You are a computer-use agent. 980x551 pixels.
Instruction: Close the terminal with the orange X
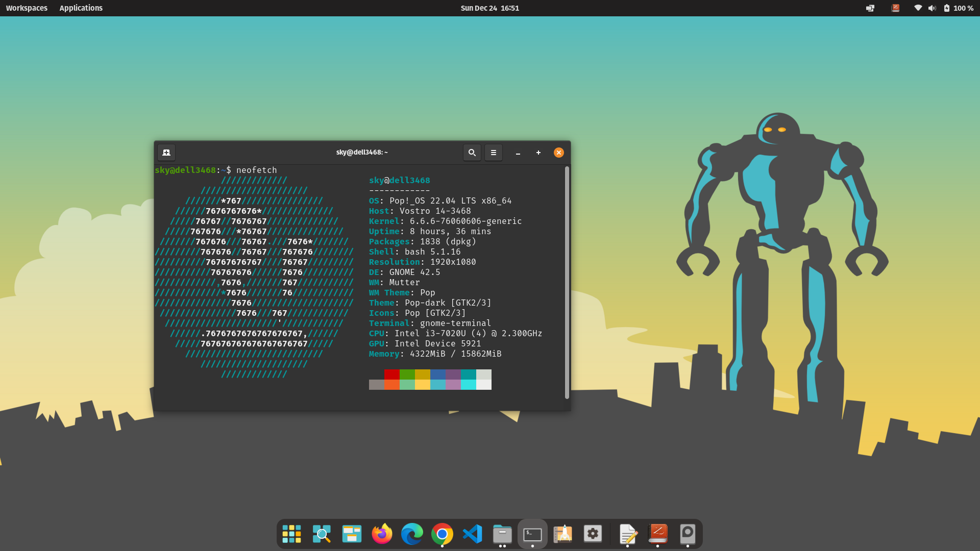tap(559, 153)
